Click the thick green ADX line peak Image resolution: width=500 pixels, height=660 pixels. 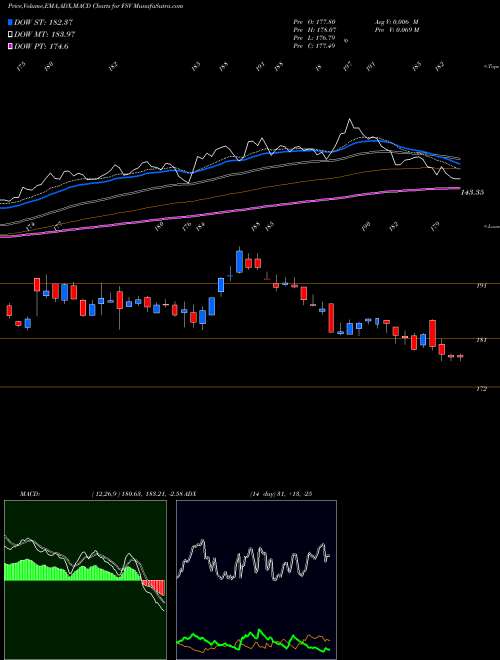259,631
